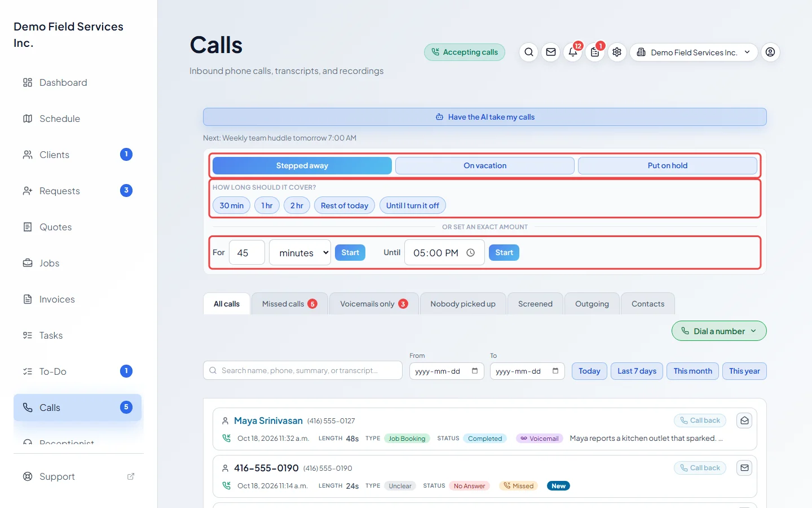Open notifications bell with 12 badge
Viewport: 812px width, 508px height.
[573, 52]
